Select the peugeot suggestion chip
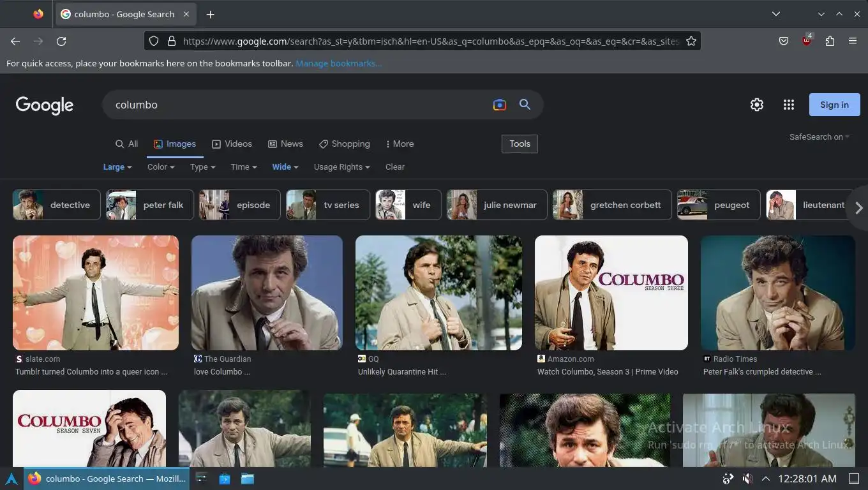The image size is (868, 490). pyautogui.click(x=719, y=205)
